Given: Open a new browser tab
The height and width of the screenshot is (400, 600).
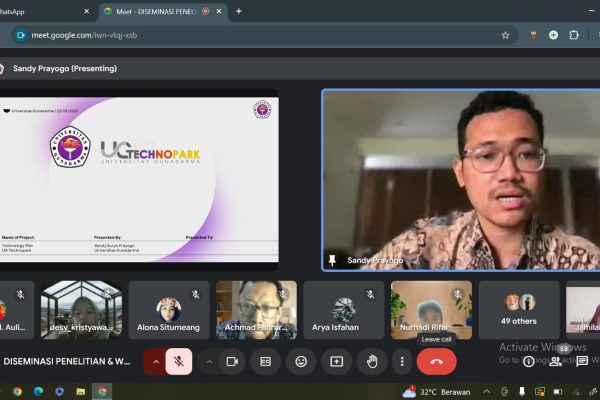Looking at the screenshot, I should (x=238, y=11).
